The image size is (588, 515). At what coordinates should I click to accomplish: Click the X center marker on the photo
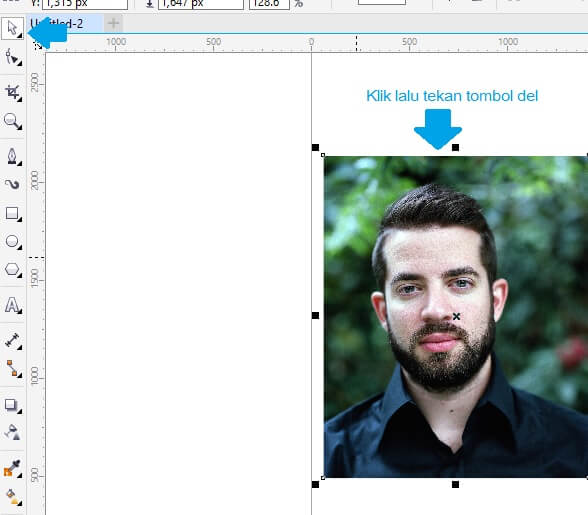(x=456, y=316)
